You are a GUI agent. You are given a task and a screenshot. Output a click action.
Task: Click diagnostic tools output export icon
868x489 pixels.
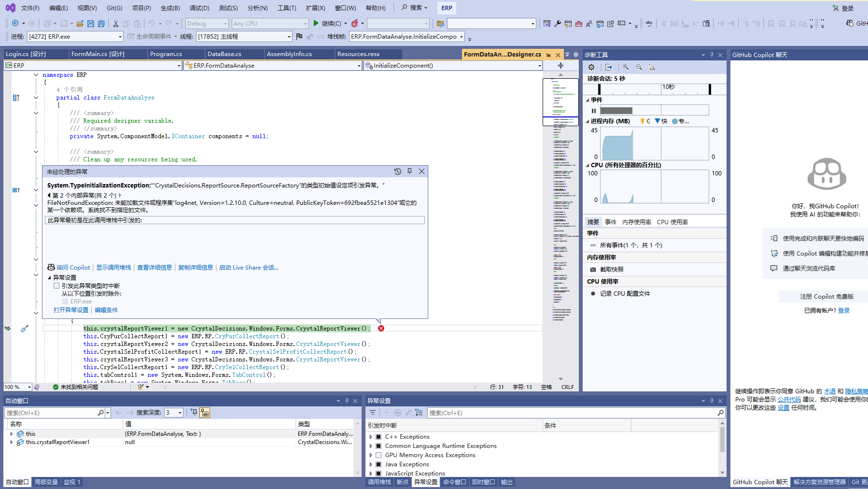(608, 67)
